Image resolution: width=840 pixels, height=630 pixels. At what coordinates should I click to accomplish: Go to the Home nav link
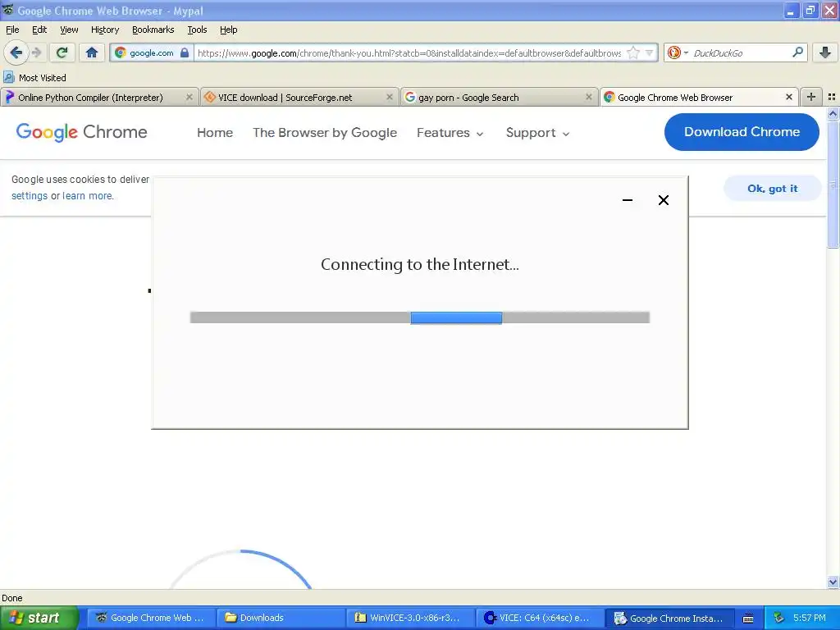click(x=215, y=132)
